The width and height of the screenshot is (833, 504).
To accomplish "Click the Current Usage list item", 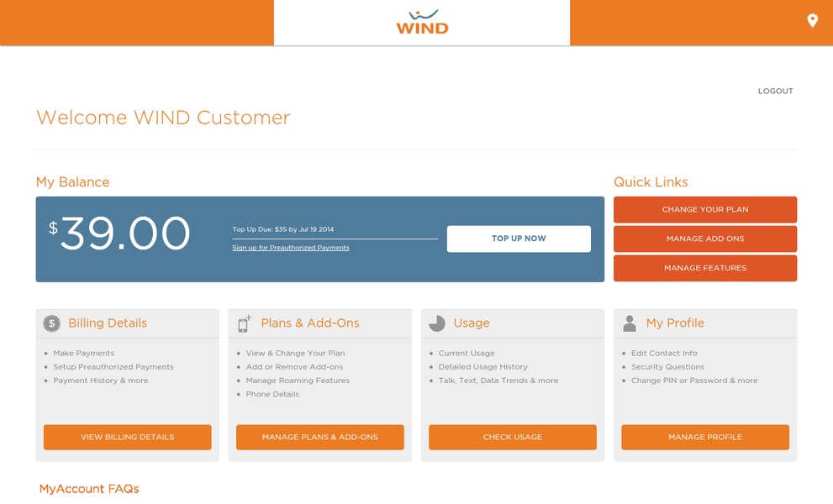I will tap(467, 353).
